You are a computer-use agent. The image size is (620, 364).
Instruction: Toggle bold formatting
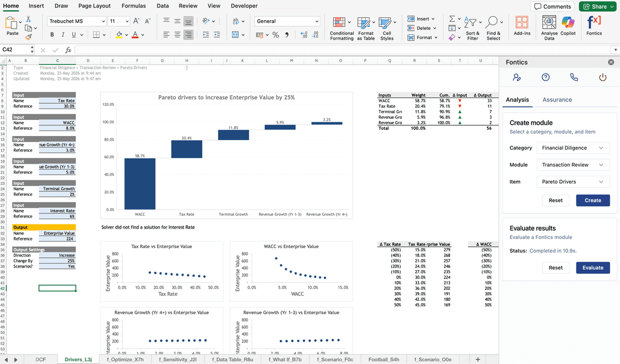click(52, 35)
